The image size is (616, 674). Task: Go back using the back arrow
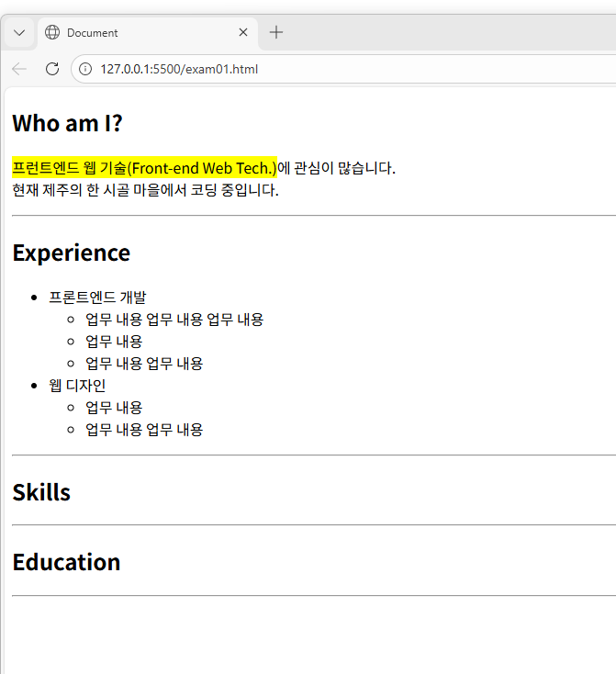20,69
